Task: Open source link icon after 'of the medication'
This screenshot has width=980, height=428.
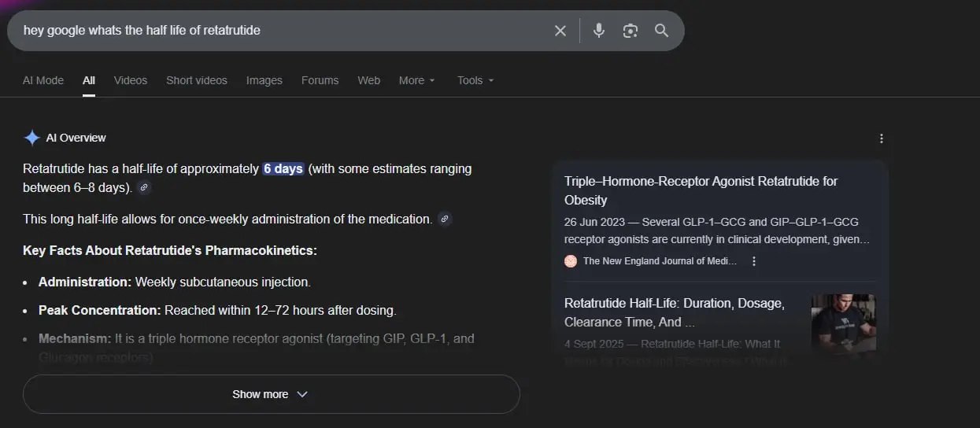Action: (445, 219)
